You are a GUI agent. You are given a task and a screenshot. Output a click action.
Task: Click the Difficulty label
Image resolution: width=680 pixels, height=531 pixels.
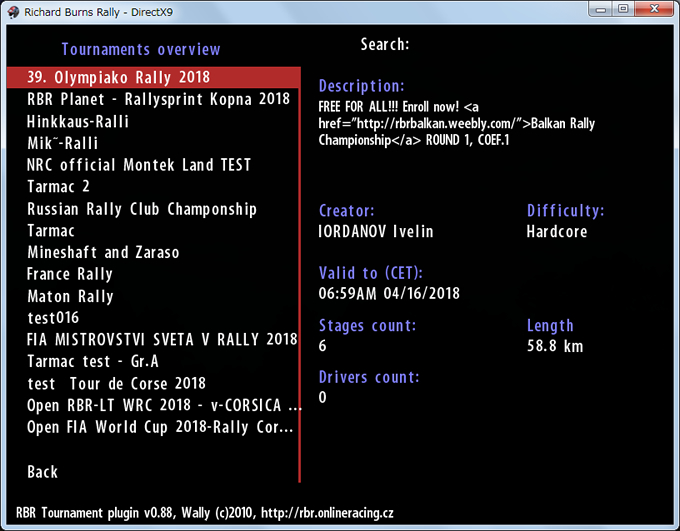pyautogui.click(x=565, y=211)
